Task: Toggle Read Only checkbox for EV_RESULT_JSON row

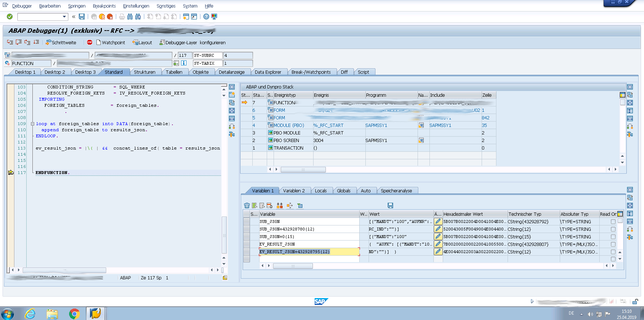Action: 613,244
